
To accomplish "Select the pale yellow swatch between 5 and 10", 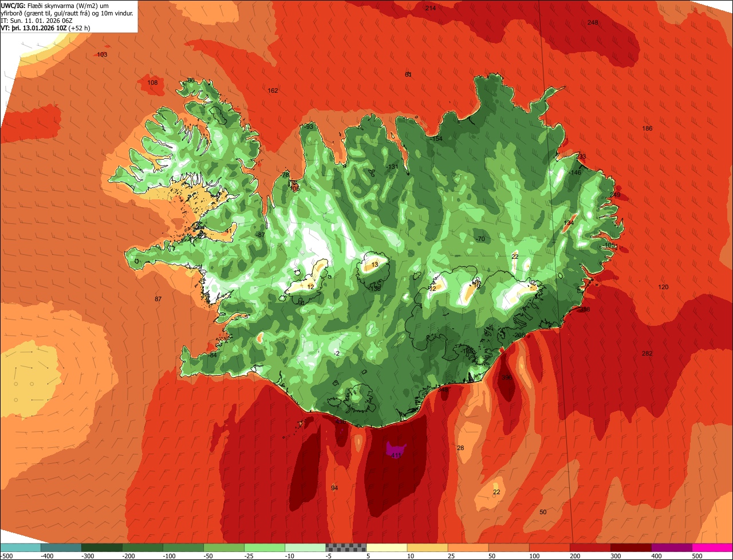I will (x=387, y=547).
